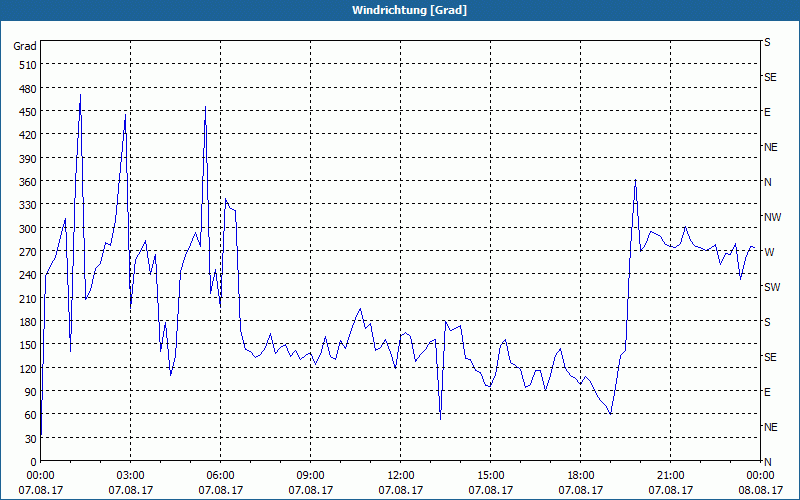This screenshot has width=800, height=500.
Task: Select the 15:00 time label
Action: [x=490, y=476]
